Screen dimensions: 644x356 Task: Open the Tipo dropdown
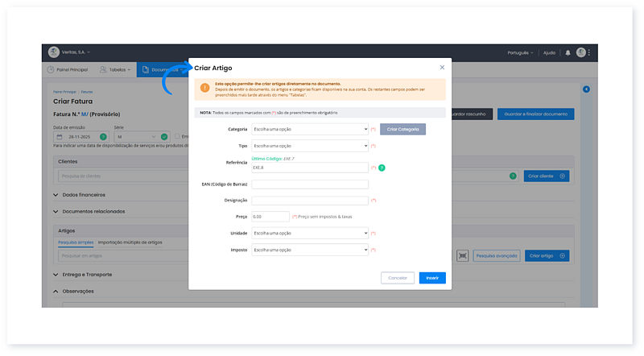310,146
